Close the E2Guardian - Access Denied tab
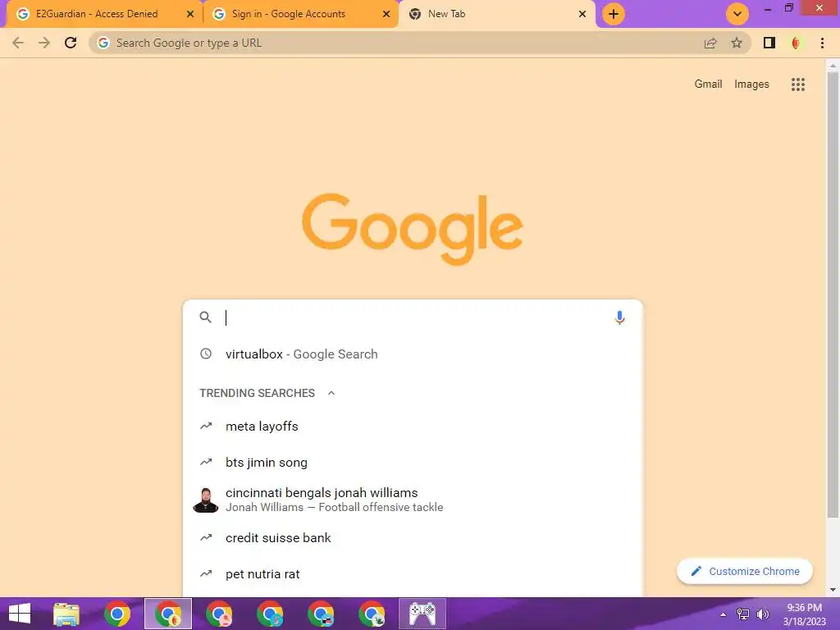This screenshot has width=840, height=630. point(190,15)
